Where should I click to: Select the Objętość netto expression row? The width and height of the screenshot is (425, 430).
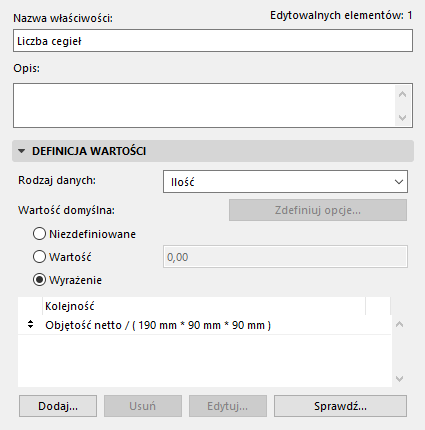click(204, 325)
